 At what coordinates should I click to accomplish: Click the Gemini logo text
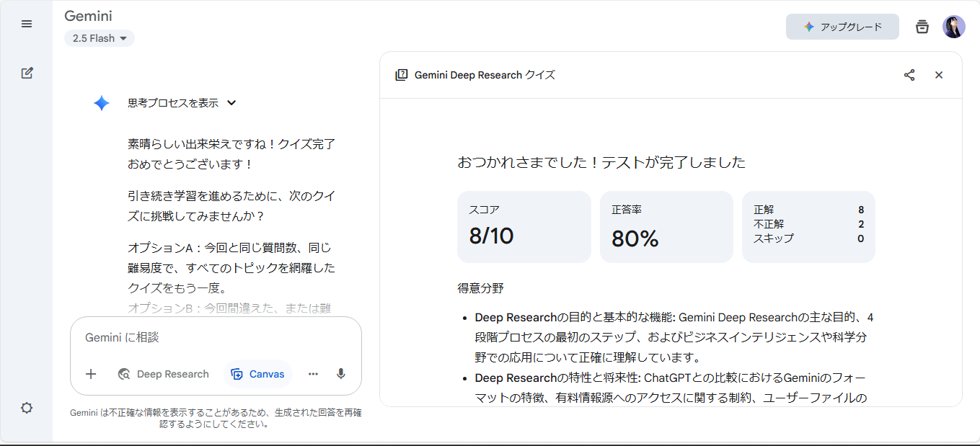coord(88,16)
